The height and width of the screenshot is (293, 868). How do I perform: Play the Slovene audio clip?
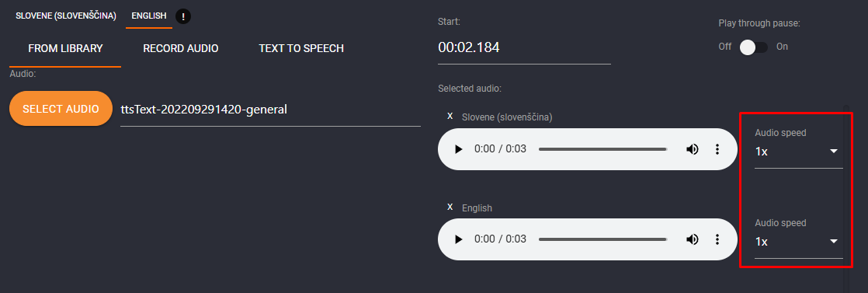click(458, 149)
